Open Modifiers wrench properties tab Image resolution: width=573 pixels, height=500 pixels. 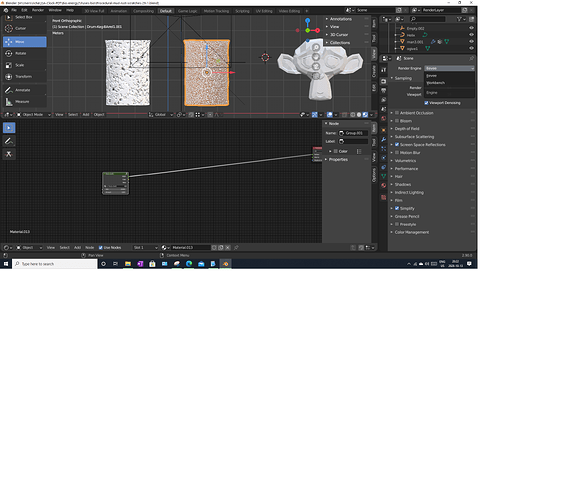pyautogui.click(x=384, y=139)
